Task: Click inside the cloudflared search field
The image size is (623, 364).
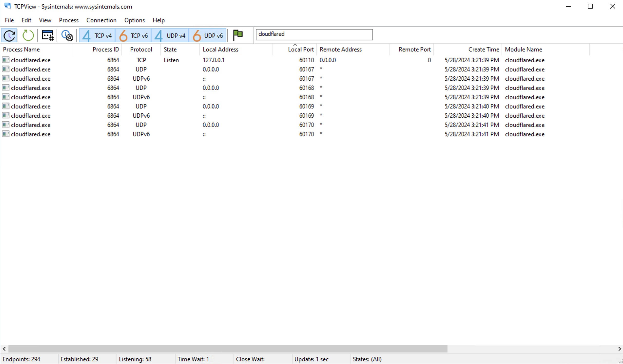Action: pyautogui.click(x=314, y=34)
